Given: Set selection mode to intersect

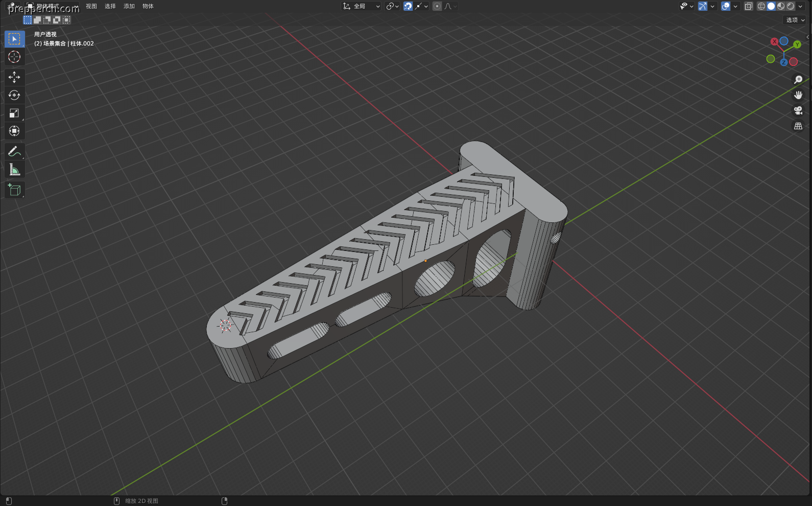Looking at the screenshot, I should [66, 20].
